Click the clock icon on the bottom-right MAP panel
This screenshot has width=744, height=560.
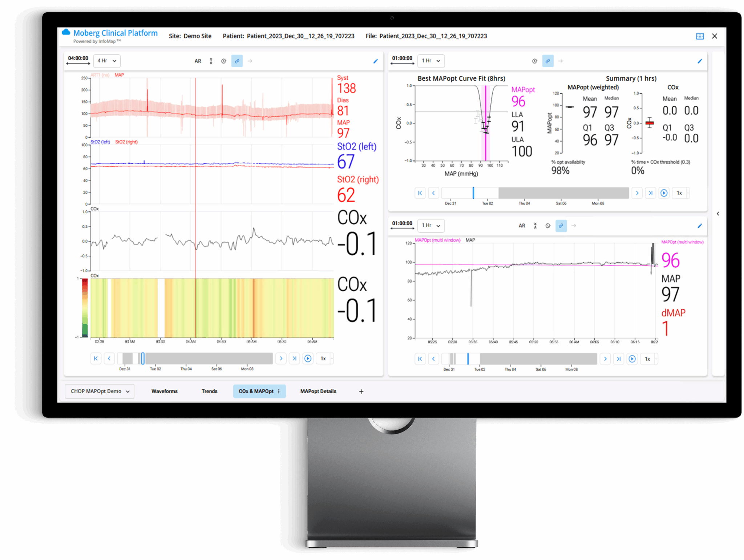pyautogui.click(x=548, y=226)
